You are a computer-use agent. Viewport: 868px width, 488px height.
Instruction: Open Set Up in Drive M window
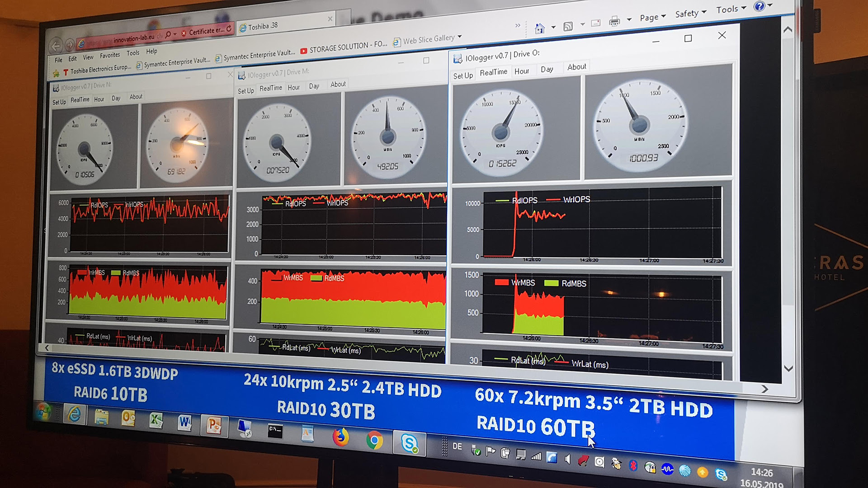click(x=245, y=91)
